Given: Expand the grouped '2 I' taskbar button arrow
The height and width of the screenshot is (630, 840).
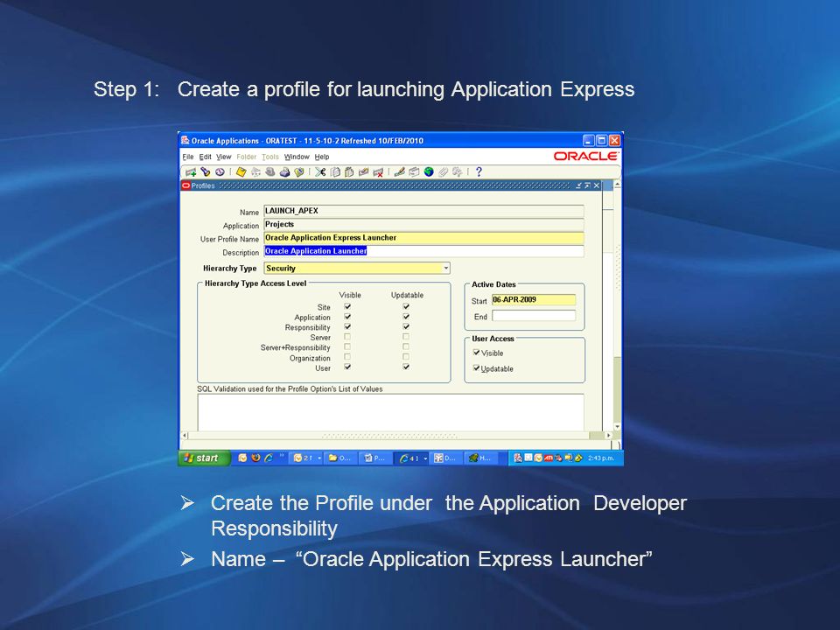Looking at the screenshot, I should click(319, 458).
